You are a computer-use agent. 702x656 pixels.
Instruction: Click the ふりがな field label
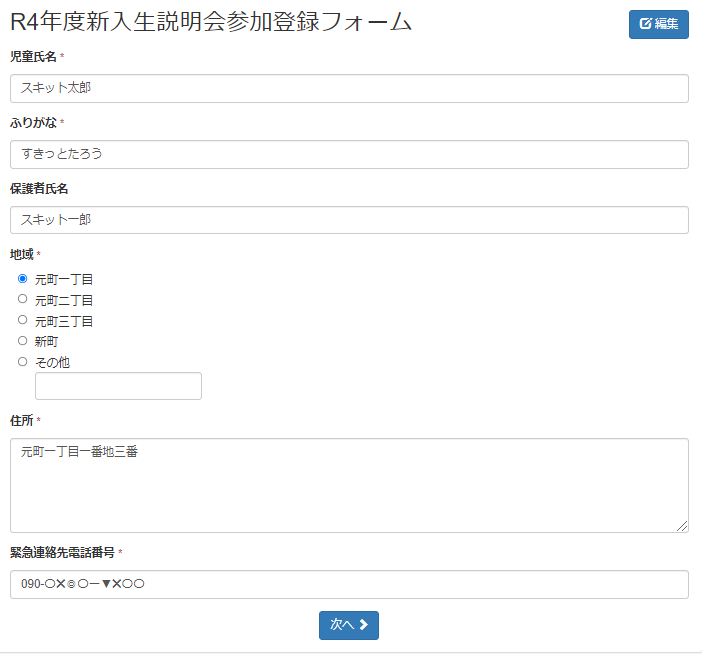pos(33,123)
